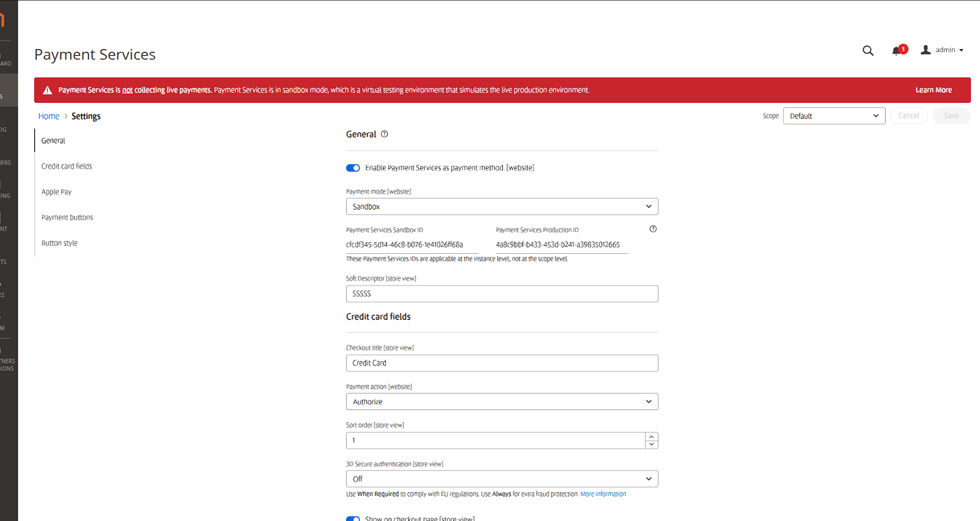Expand Payment action dropdown showing Authorize
The image size is (980, 521).
click(502, 401)
